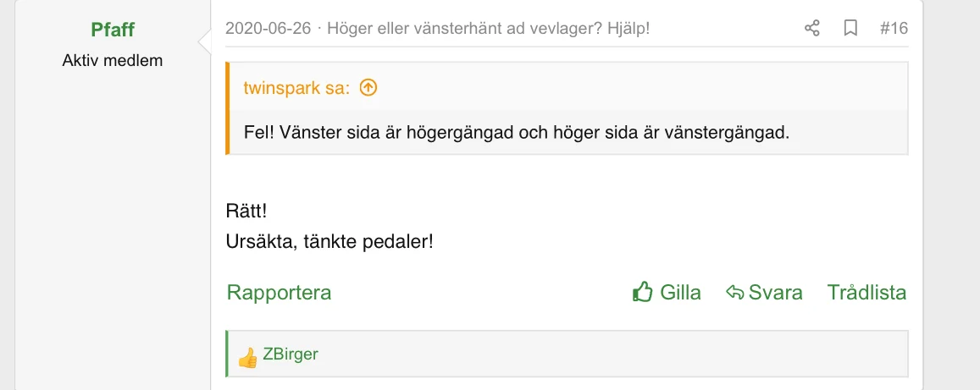The image size is (980, 390).
Task: Click the thumbs-up emoji next to ZBirger
Action: (x=247, y=358)
